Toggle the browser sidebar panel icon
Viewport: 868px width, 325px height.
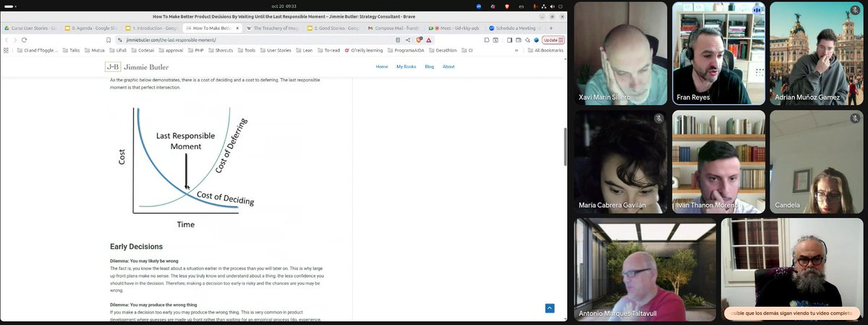point(509,40)
